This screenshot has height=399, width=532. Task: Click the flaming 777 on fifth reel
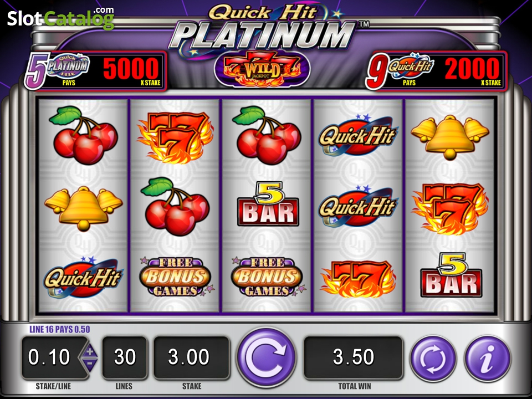pos(450,209)
